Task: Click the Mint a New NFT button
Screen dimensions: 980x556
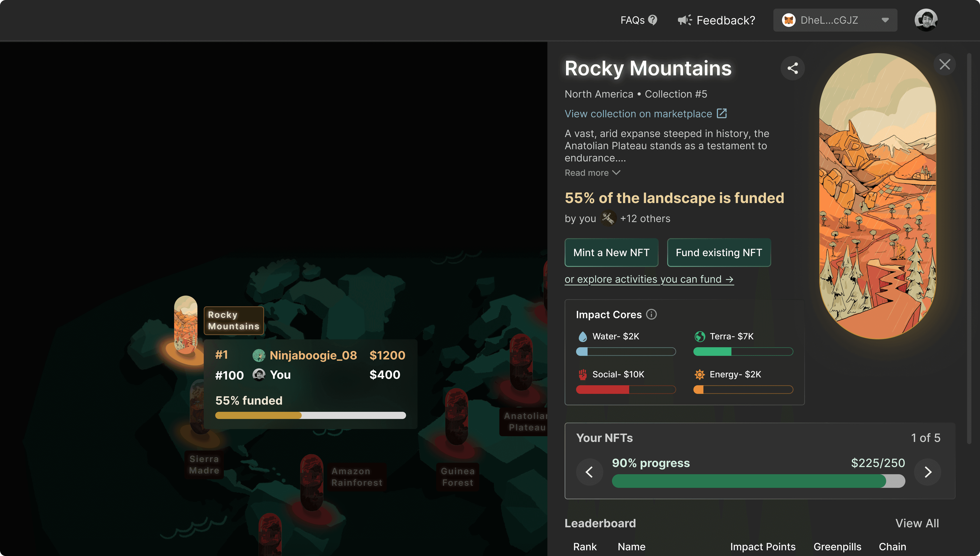Action: pyautogui.click(x=611, y=253)
